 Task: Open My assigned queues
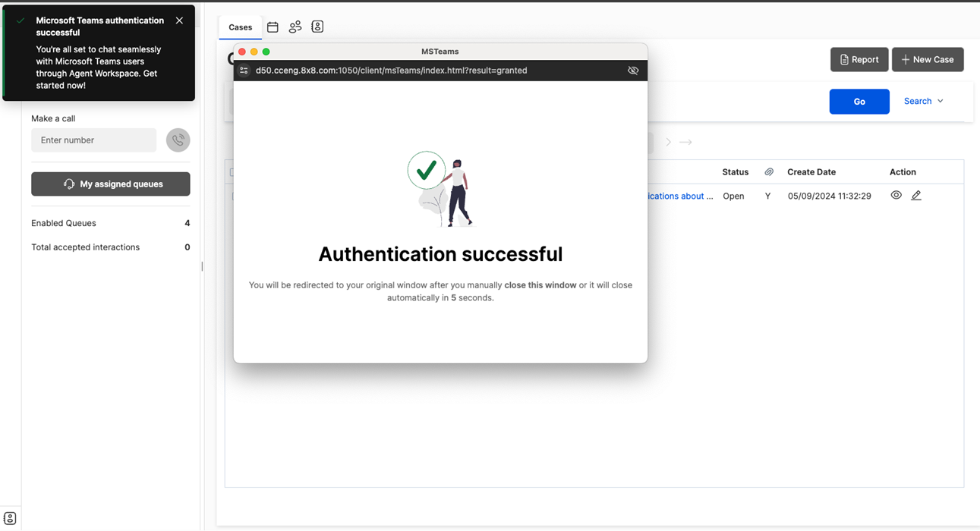(x=111, y=184)
